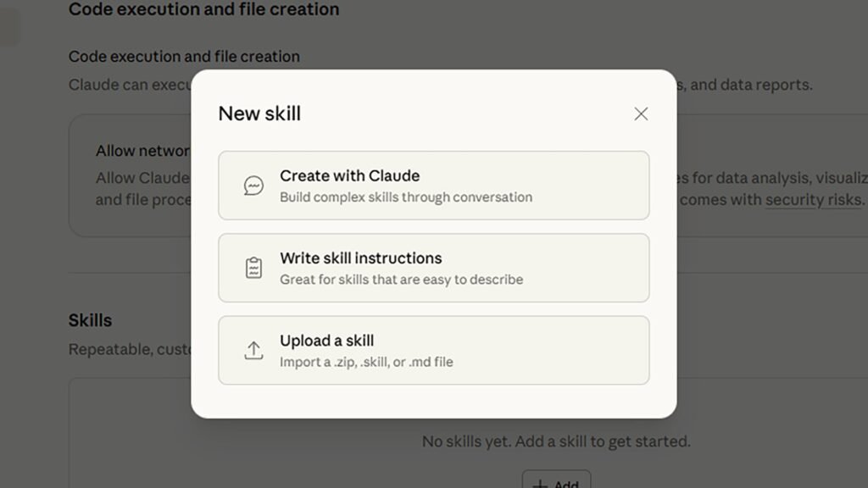
Task: Click the large 'Code execution and file creation' page heading
Action: point(203,10)
